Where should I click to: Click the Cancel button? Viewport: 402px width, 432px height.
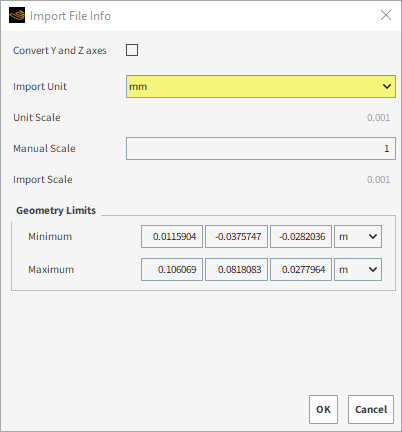point(371,409)
